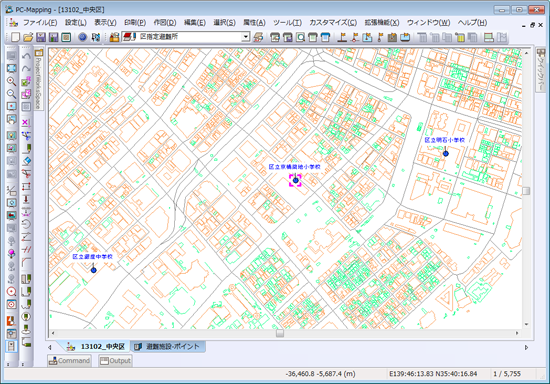The height and width of the screenshot is (384, 550).
Task: Select the parallel lines tool
Action: (26, 250)
